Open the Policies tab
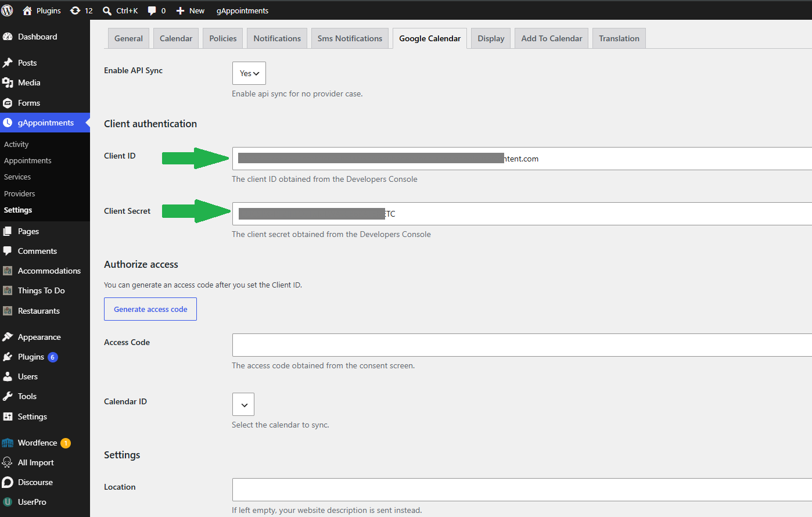Image resolution: width=812 pixels, height=517 pixels. coord(223,38)
